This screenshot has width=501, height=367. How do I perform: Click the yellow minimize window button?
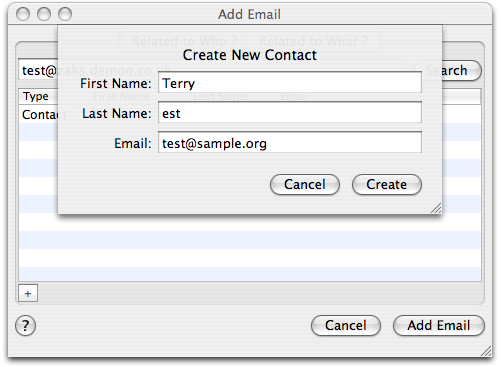(x=44, y=14)
